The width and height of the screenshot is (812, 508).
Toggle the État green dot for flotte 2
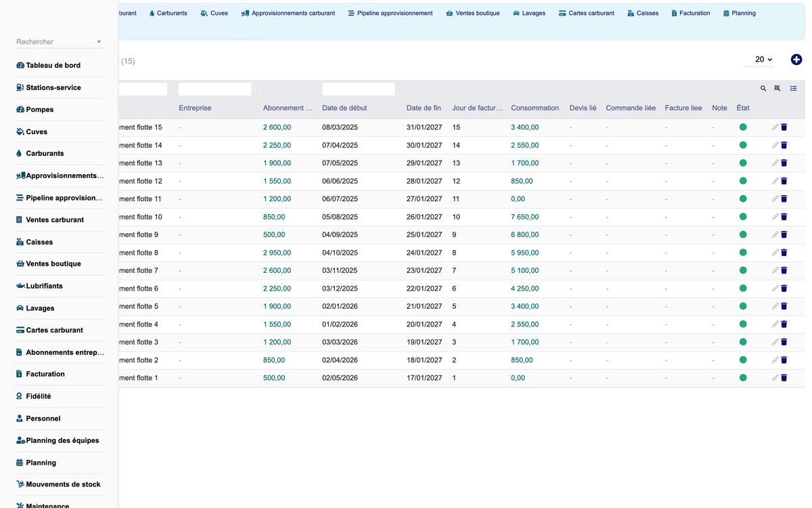tap(743, 360)
